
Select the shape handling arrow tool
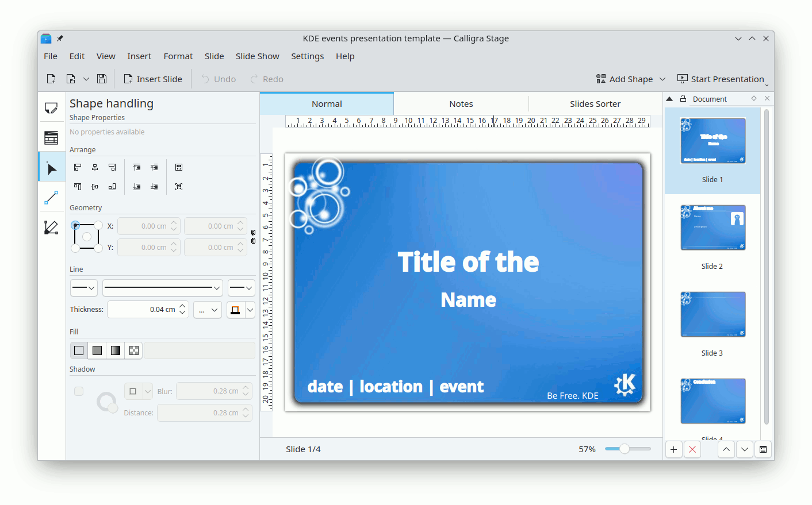coord(52,169)
